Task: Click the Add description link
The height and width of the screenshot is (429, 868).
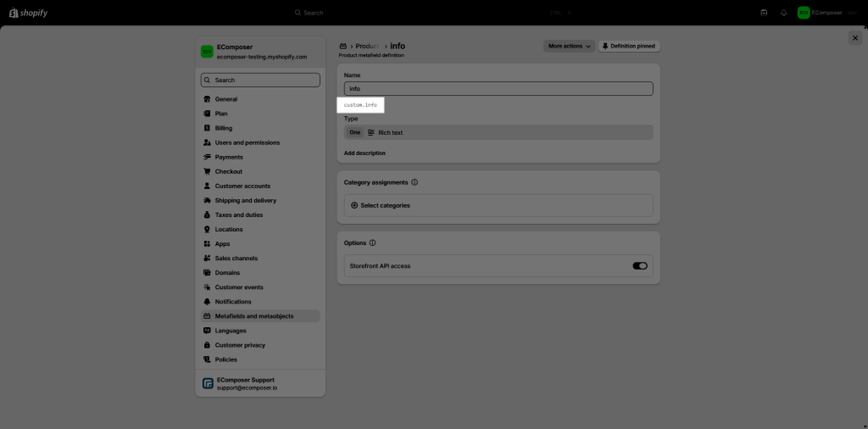Action: 364,153
